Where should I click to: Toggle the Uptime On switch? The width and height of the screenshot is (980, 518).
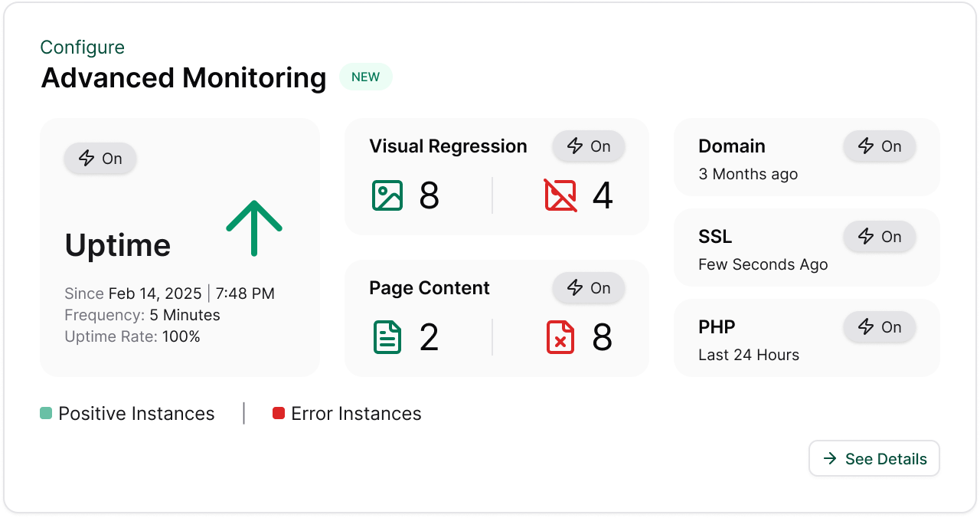[100, 159]
